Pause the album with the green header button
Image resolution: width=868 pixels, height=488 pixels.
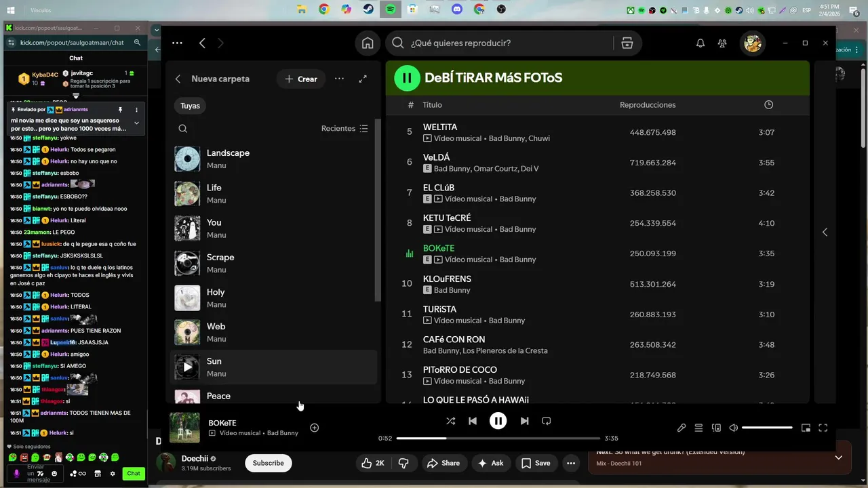[x=407, y=78]
